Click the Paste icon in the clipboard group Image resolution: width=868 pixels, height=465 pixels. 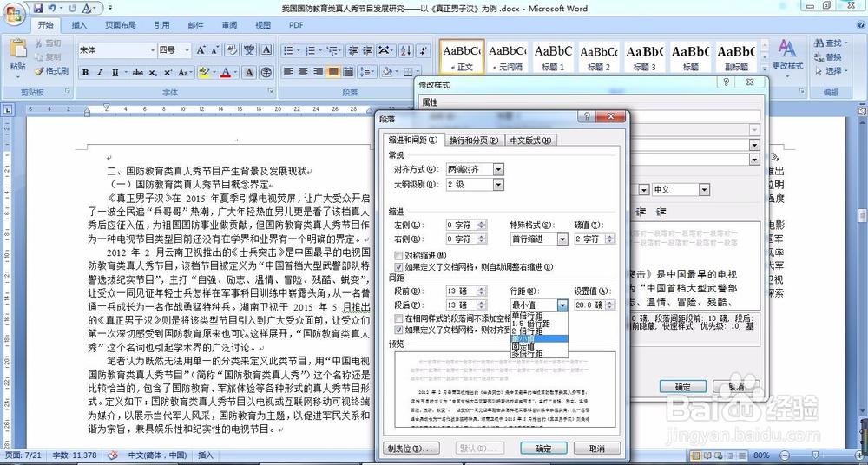(x=17, y=49)
